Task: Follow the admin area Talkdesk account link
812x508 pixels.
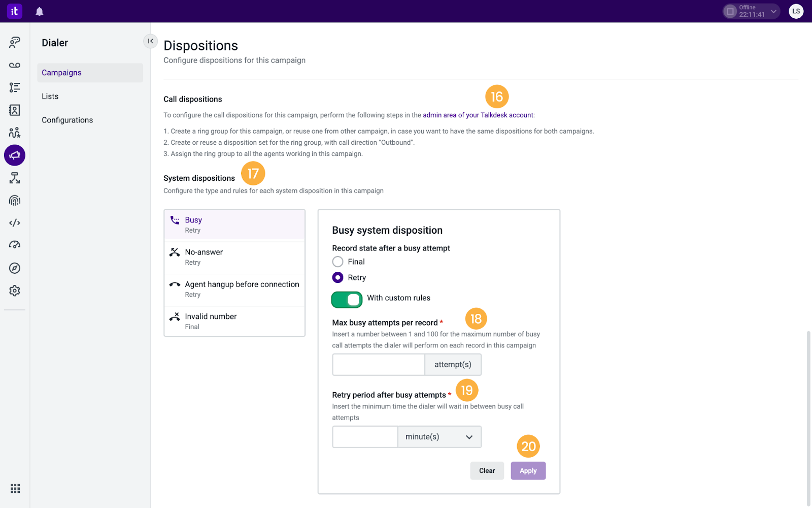Action: (478, 115)
